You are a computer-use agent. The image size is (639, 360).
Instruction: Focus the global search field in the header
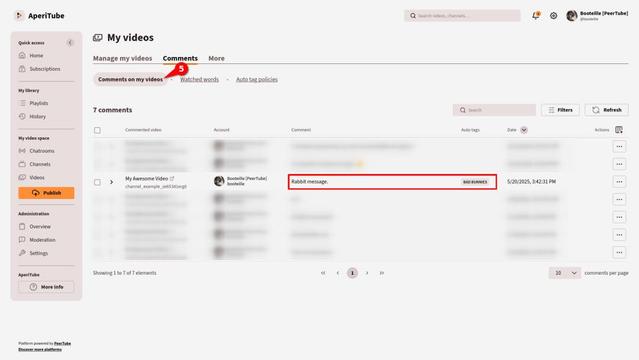[462, 15]
